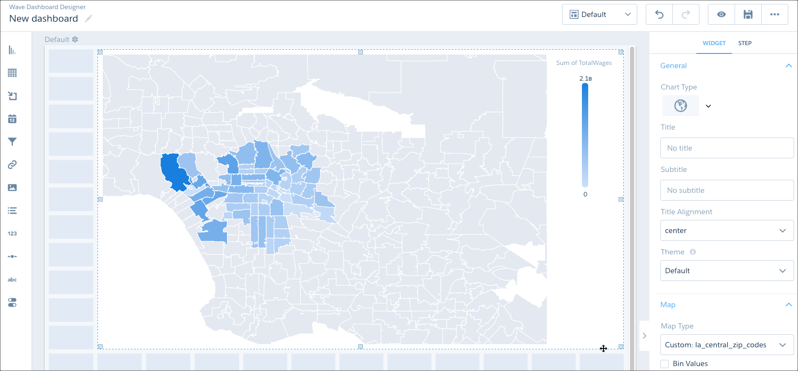Viewport: 798px width, 371px height.
Task: Add a text widget (abc) from sidebar
Action: click(x=12, y=279)
